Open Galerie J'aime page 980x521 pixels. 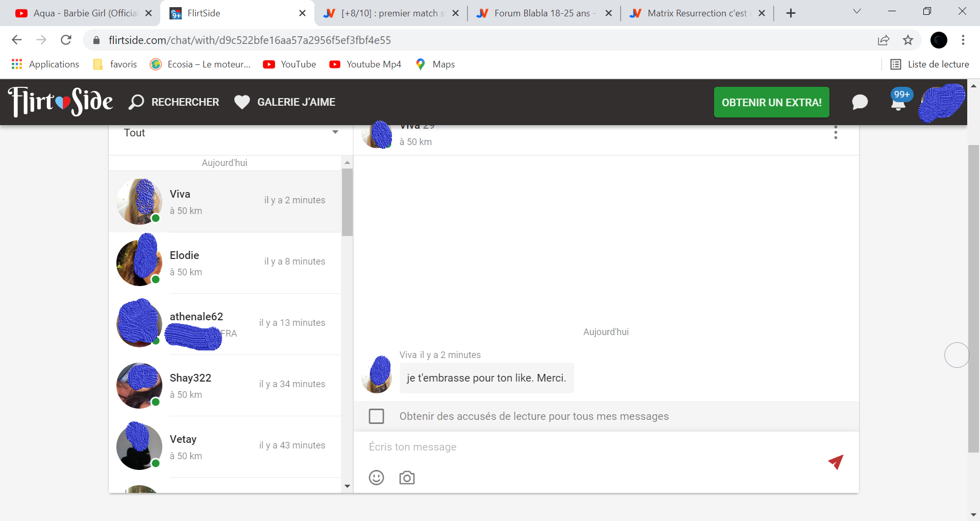(285, 102)
